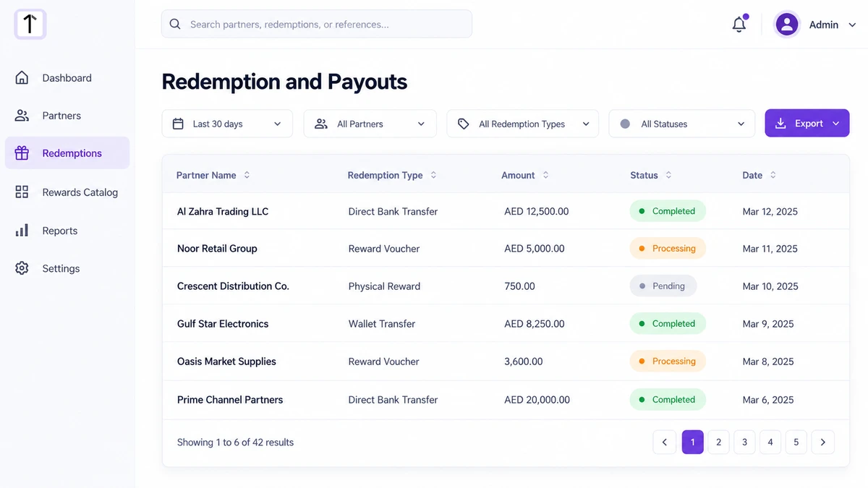Click the Rewards Catalog grid icon
The image size is (868, 488).
pos(22,192)
